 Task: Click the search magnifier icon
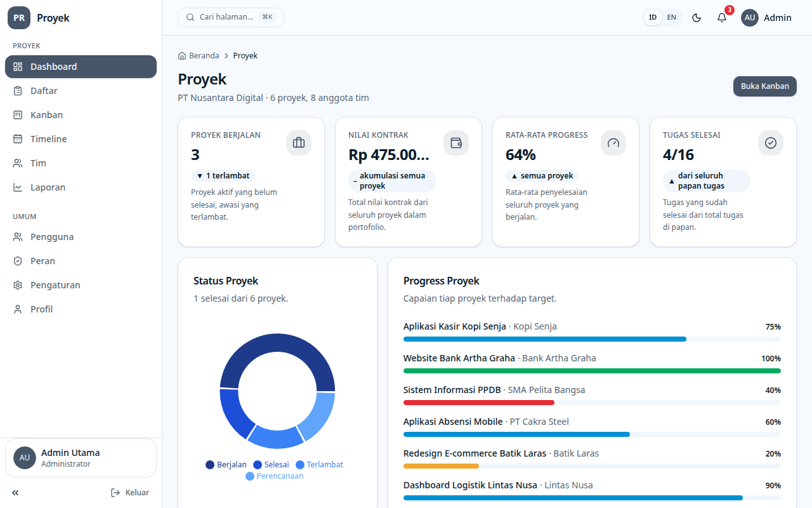pyautogui.click(x=190, y=17)
